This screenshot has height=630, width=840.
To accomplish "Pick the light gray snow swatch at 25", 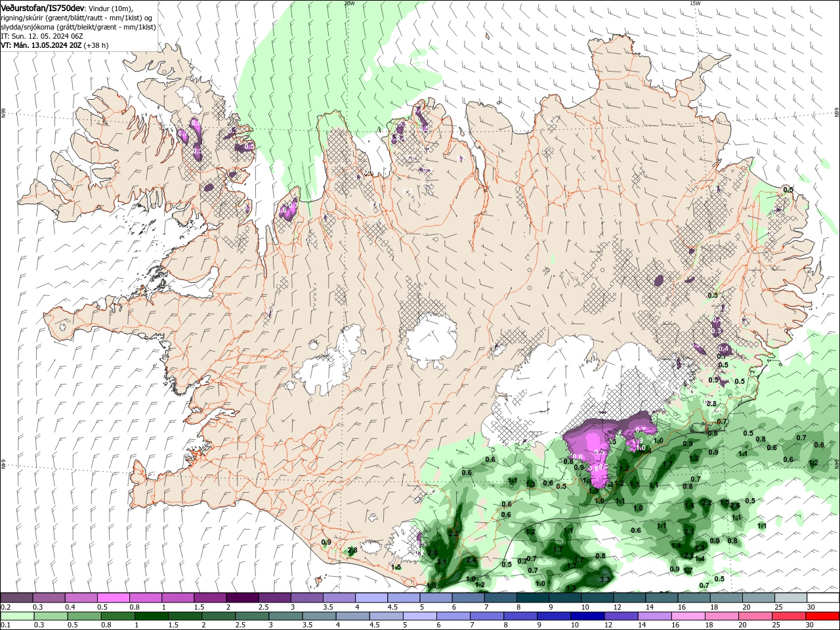I will coord(790,598).
